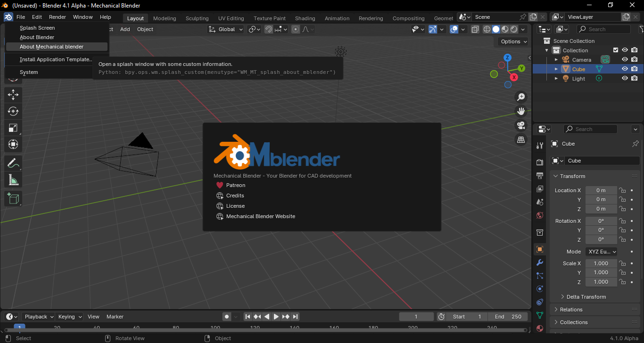Select the Transform tool in toolbar
The height and width of the screenshot is (343, 644).
(x=13, y=144)
